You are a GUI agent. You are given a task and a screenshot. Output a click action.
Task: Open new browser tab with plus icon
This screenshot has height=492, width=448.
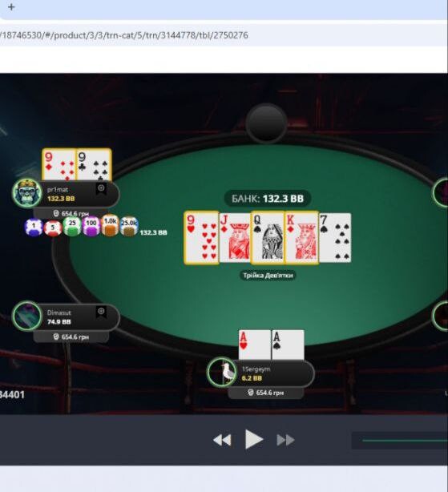coord(11,7)
